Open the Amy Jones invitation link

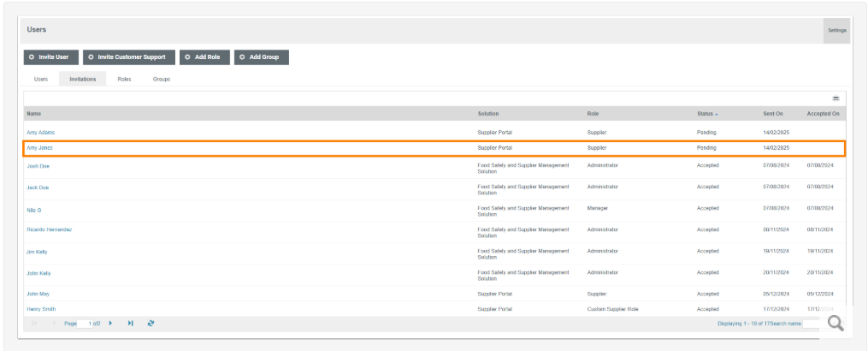[40, 148]
